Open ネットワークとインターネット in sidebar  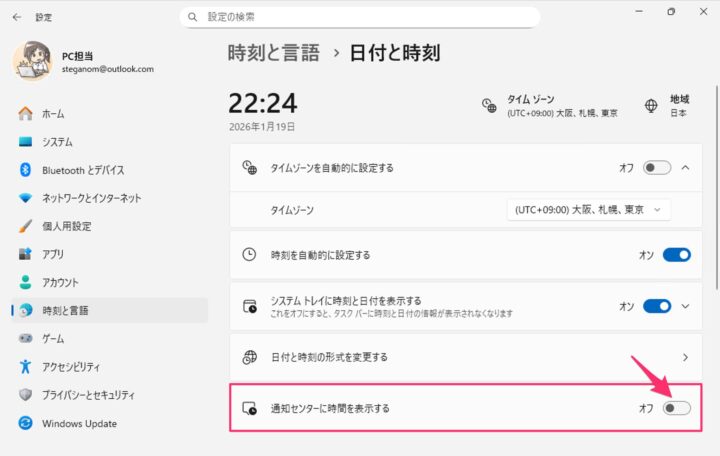(91, 198)
